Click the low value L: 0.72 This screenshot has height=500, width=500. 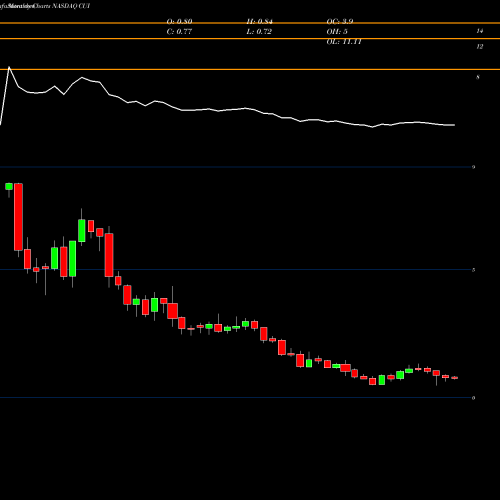click(x=259, y=32)
